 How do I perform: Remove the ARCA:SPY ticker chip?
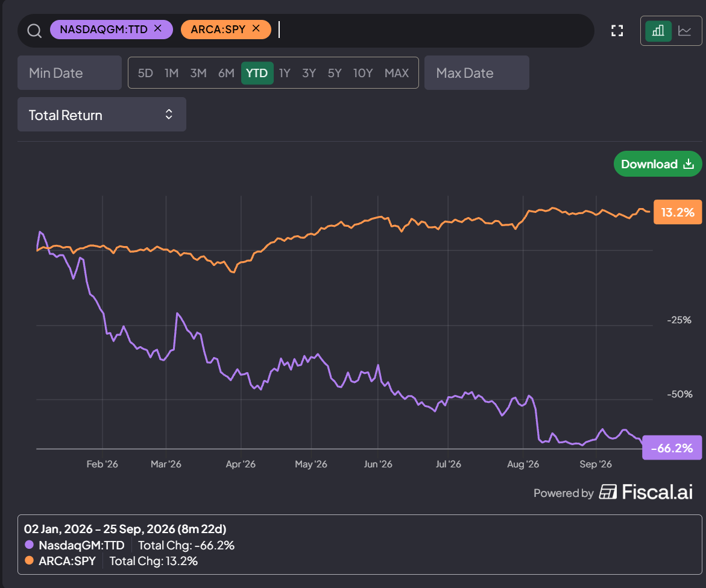click(x=256, y=28)
